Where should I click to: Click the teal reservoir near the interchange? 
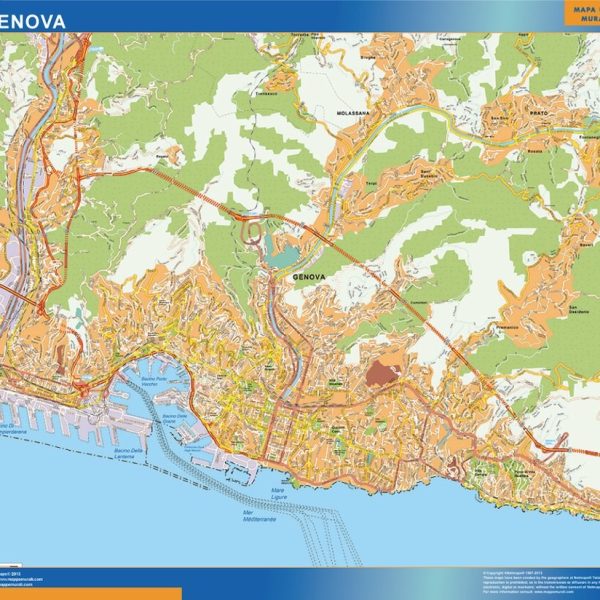282,256
